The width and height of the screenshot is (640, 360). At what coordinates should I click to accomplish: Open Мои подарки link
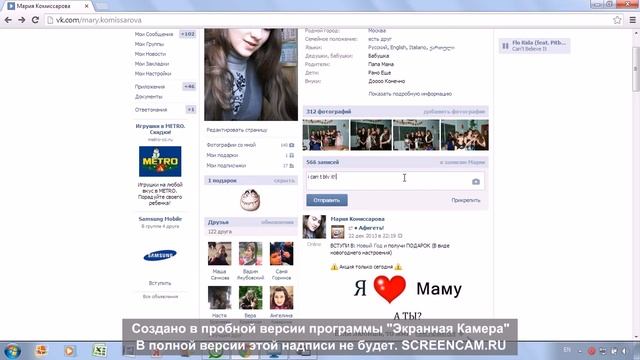222,155
